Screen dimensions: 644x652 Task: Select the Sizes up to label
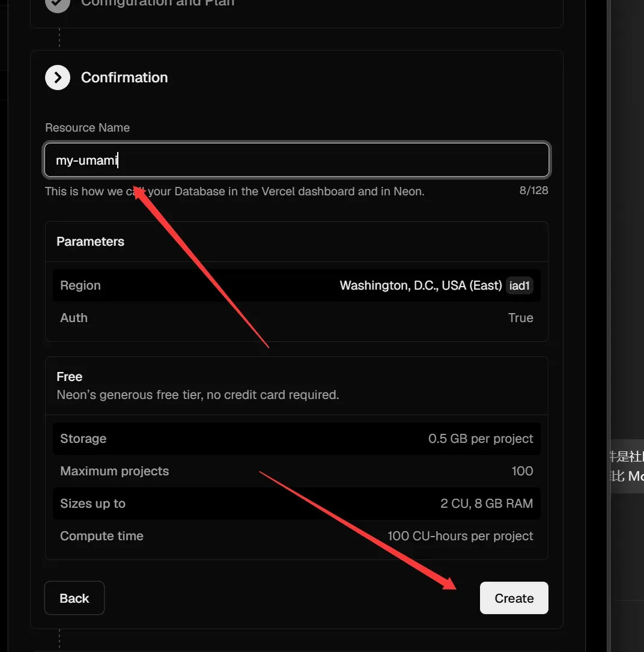pyautogui.click(x=93, y=504)
